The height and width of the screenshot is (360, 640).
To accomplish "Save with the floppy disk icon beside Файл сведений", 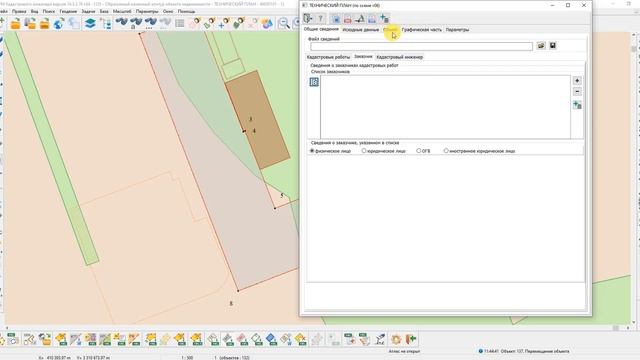I will [553, 46].
